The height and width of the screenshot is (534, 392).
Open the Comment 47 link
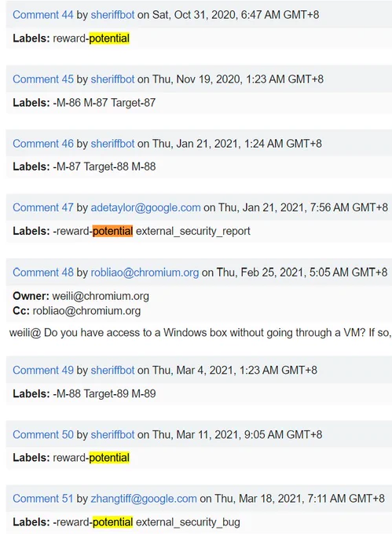click(43, 207)
